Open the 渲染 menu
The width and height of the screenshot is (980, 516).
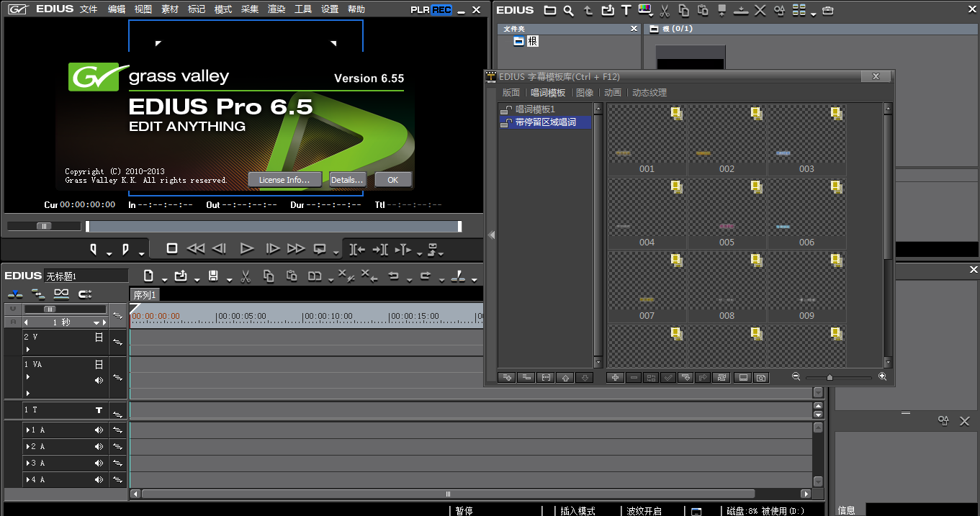277,9
